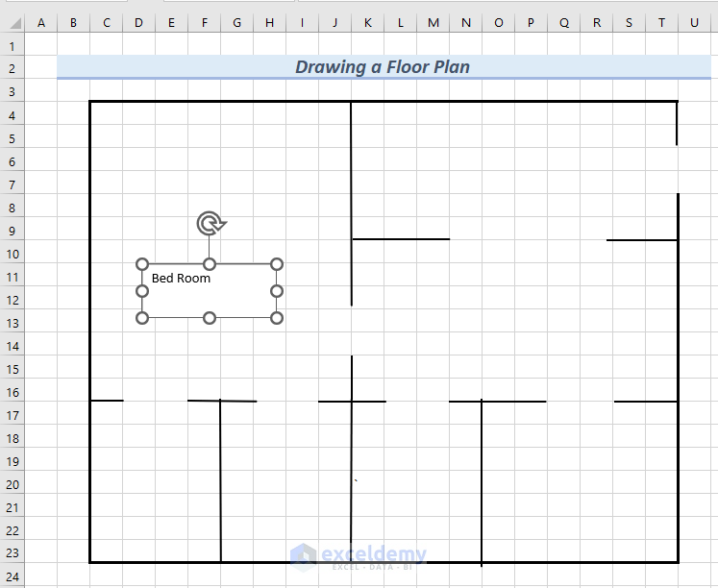Select column O header
This screenshot has height=588, width=718.
[499, 23]
